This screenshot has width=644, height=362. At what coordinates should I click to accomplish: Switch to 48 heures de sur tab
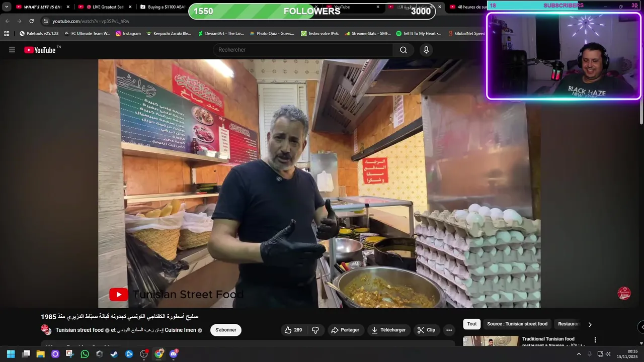click(x=468, y=7)
